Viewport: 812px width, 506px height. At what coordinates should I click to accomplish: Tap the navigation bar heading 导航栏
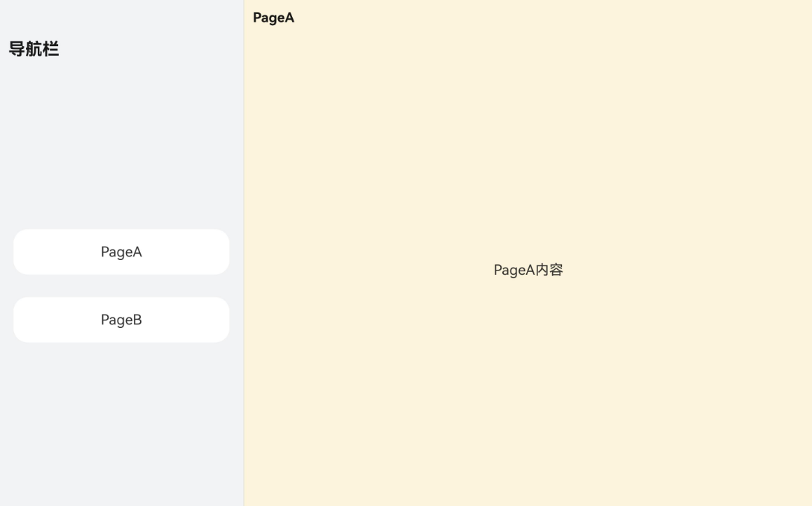pos(34,49)
